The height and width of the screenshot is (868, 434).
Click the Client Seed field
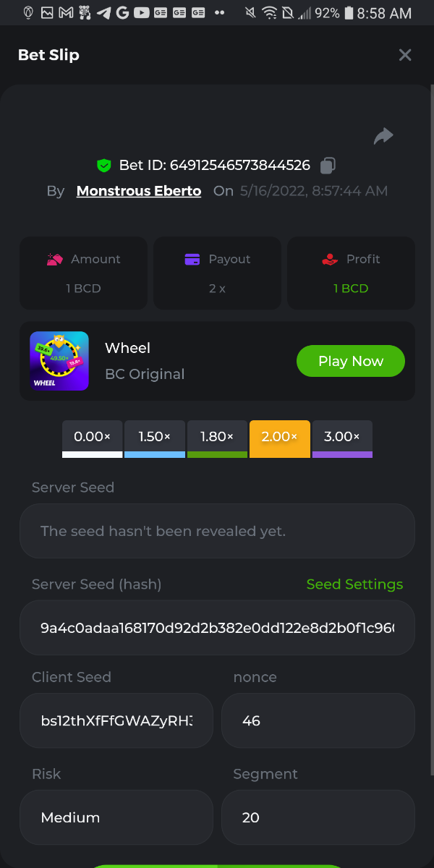tap(116, 720)
